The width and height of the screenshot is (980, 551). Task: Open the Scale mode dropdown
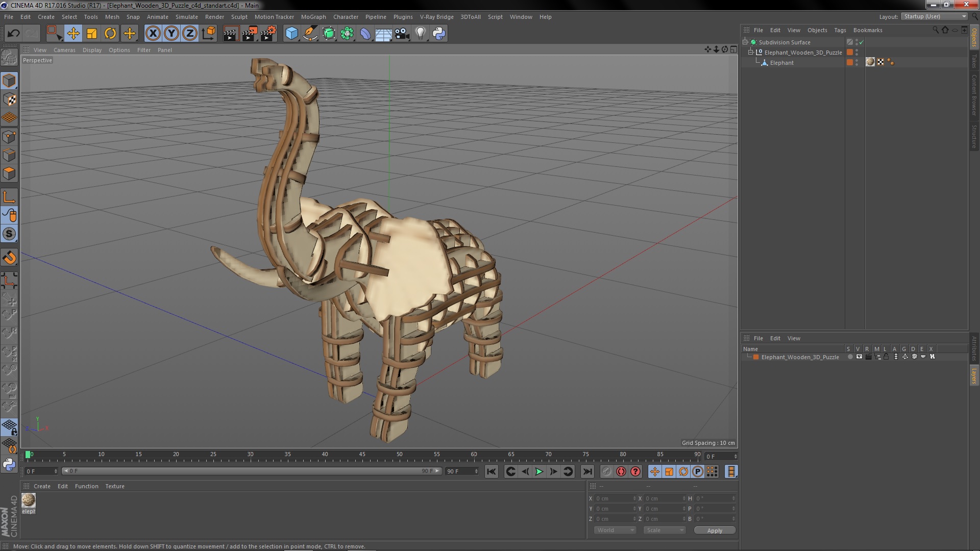point(664,530)
